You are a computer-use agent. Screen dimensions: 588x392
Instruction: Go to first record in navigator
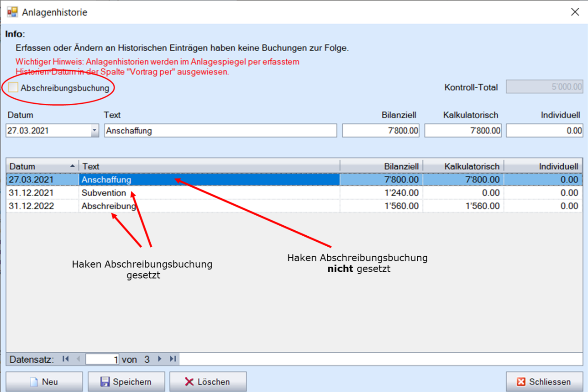coord(65,359)
